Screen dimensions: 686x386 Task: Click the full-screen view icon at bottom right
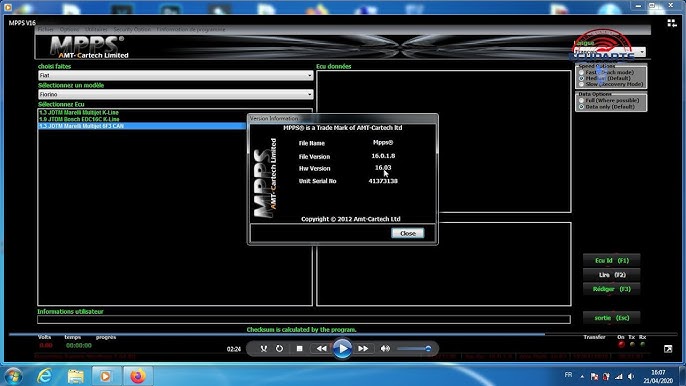(668, 349)
